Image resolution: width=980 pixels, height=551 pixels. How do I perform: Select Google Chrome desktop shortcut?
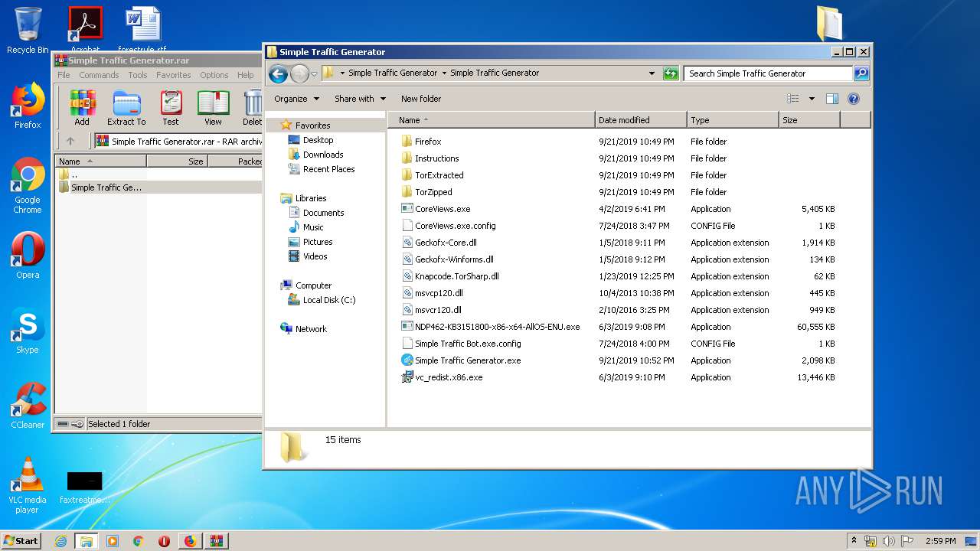[28, 186]
